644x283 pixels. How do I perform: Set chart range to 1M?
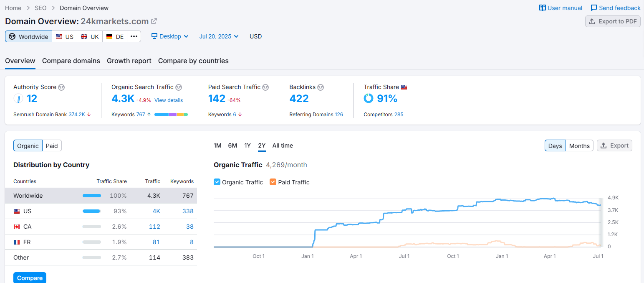point(217,145)
